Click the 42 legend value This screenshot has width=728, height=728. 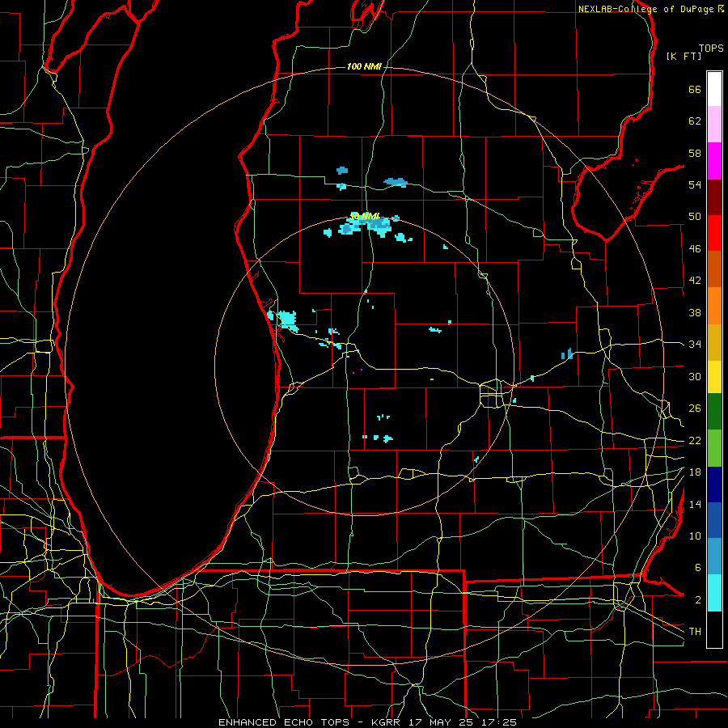pos(695,281)
